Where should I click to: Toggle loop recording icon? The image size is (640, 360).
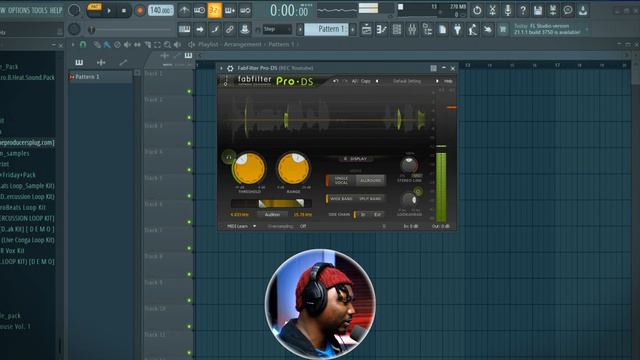click(245, 10)
